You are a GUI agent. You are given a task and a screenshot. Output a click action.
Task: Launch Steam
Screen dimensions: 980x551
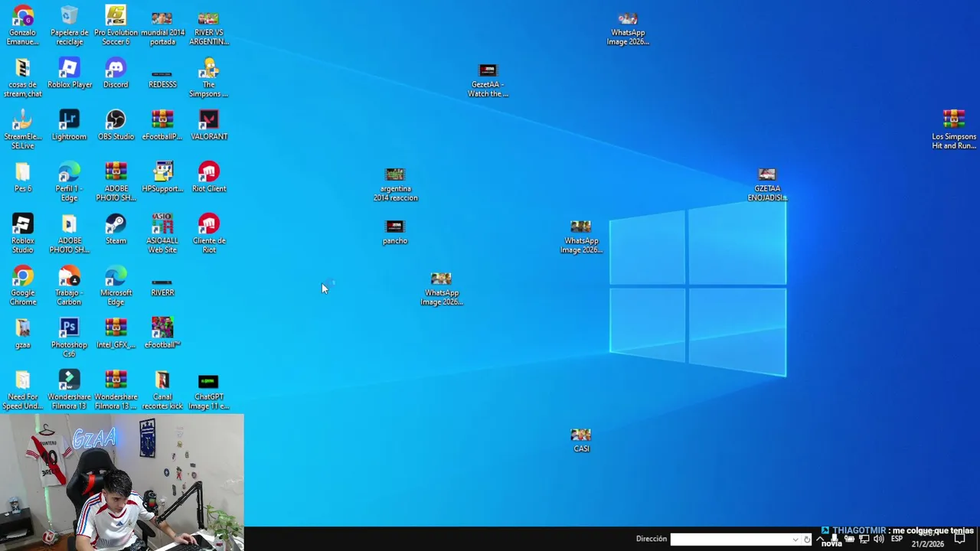[116, 229]
